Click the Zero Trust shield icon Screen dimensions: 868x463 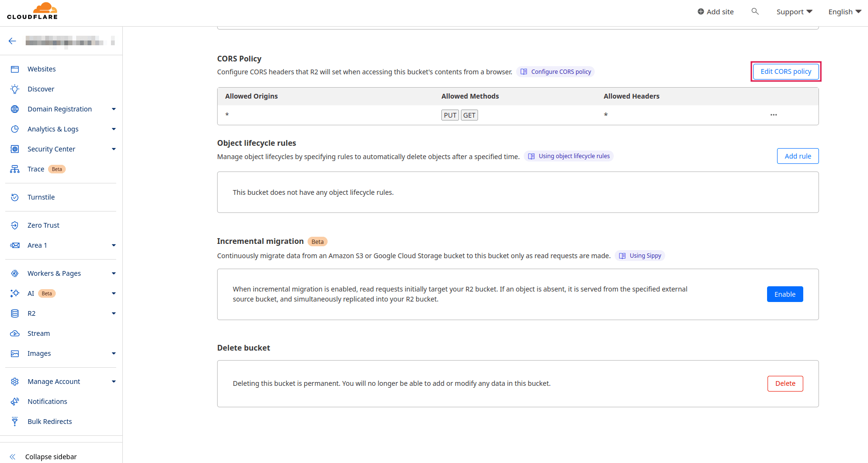coord(15,225)
